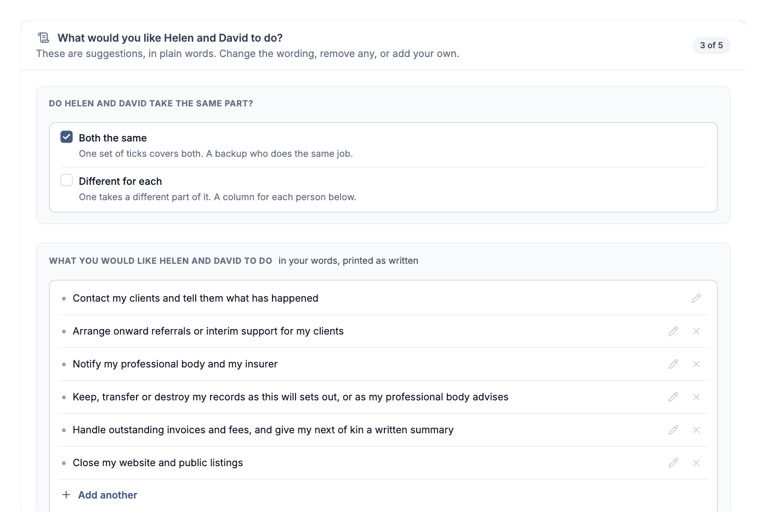The width and height of the screenshot is (766, 532).
Task: Check the 'Different for each' checkbox
Action: (66, 180)
